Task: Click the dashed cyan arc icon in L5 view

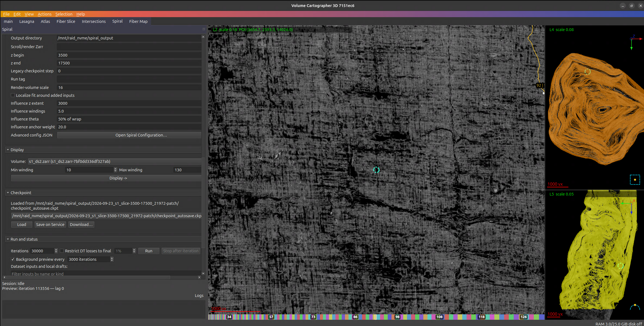Action: click(x=635, y=307)
